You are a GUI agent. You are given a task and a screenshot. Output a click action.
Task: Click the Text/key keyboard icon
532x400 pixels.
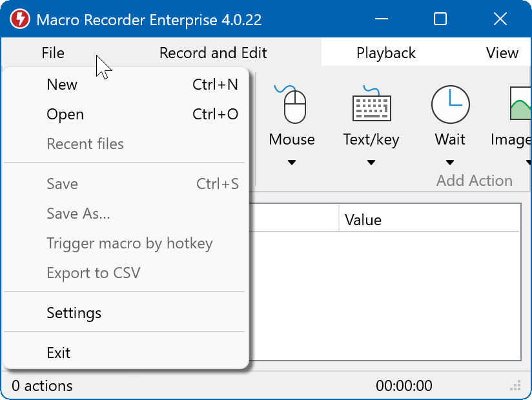point(371,105)
